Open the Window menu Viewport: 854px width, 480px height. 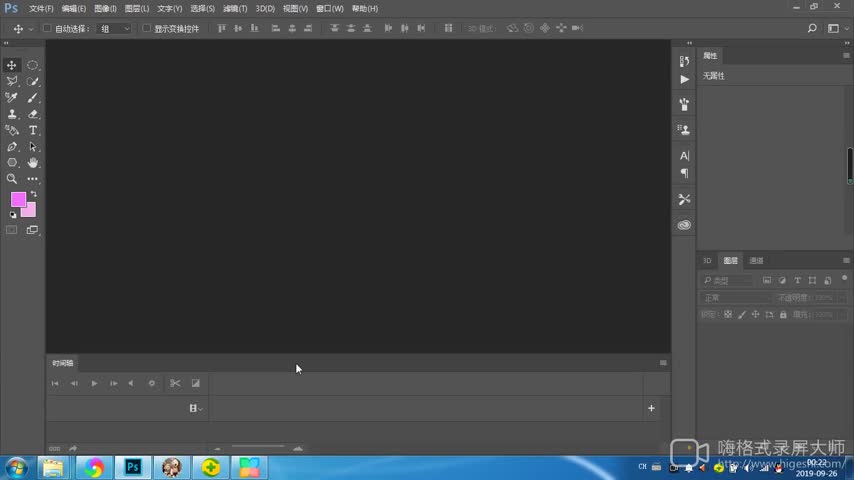(x=330, y=9)
